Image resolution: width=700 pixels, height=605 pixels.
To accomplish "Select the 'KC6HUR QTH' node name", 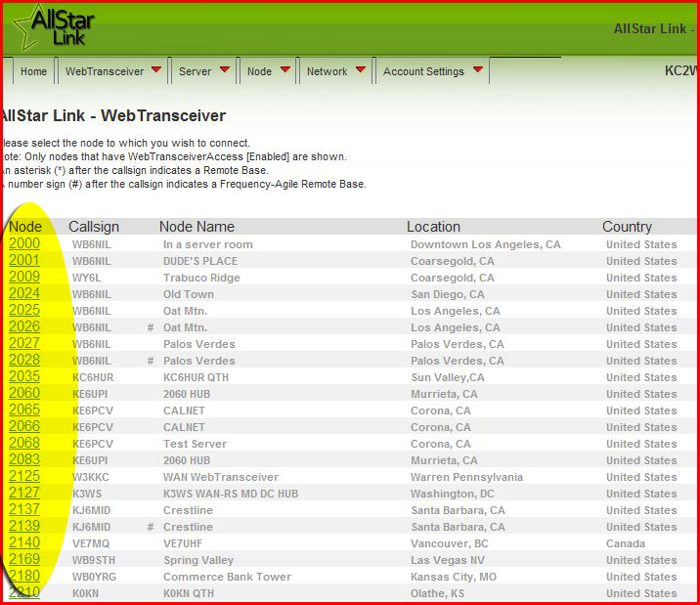I will (196, 377).
